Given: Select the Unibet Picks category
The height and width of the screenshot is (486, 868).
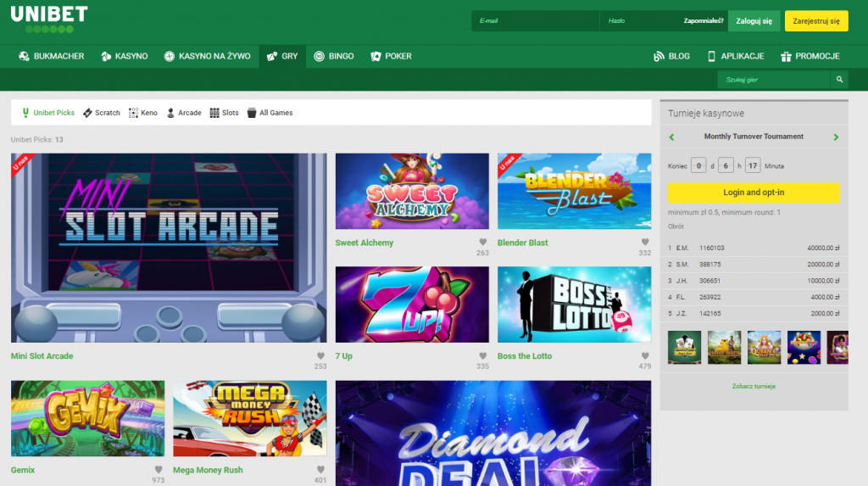Looking at the screenshot, I should [47, 113].
